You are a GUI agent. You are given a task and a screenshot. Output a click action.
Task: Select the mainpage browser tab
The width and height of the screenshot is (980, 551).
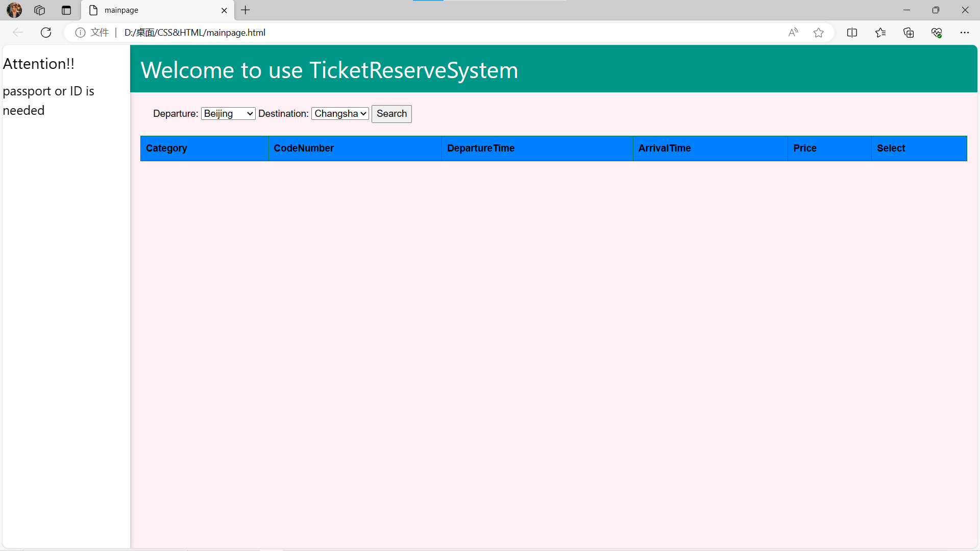tap(158, 10)
